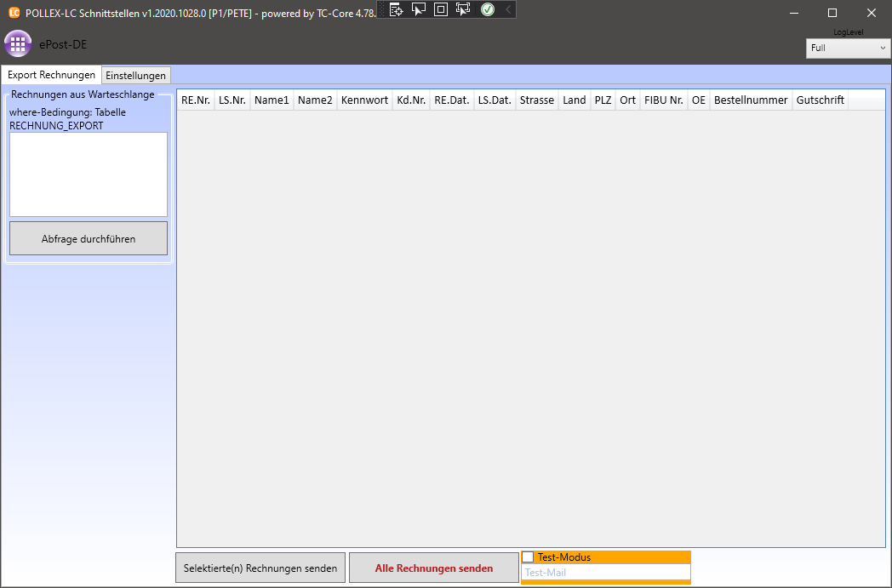Click Alle Rechnungen senden button

click(x=433, y=568)
